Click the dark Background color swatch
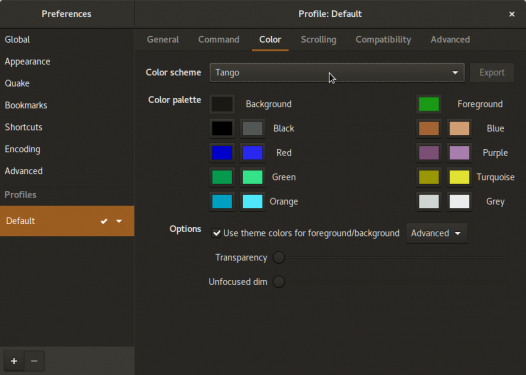Viewport: 526px width, 375px height. 222,104
